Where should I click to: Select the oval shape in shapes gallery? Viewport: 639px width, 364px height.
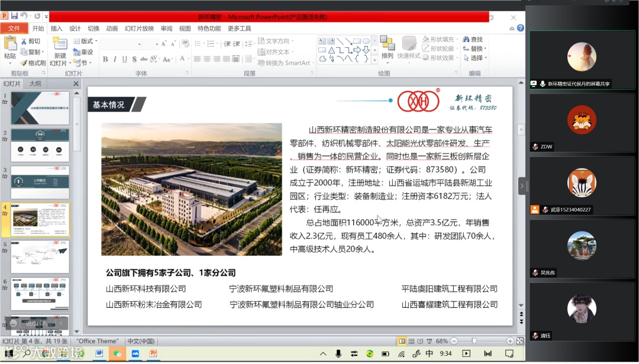tap(366, 41)
